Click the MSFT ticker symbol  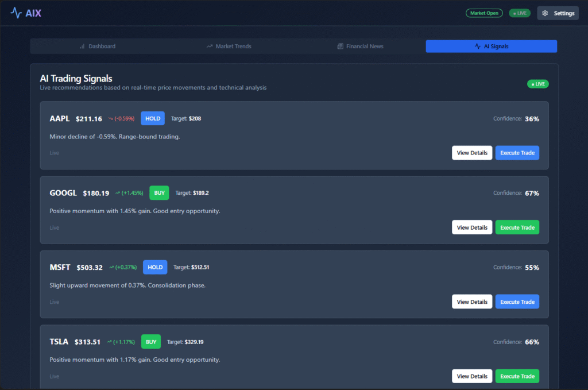click(60, 267)
